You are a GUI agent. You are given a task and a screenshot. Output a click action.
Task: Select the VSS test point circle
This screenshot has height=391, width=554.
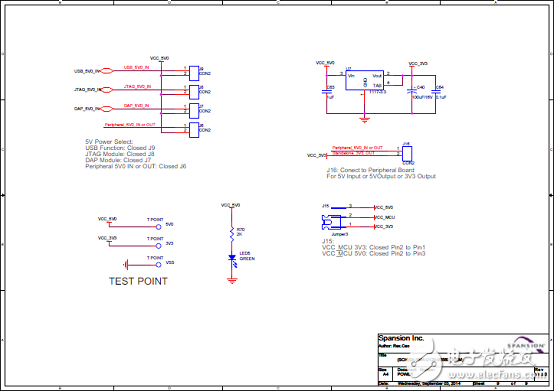(x=159, y=265)
